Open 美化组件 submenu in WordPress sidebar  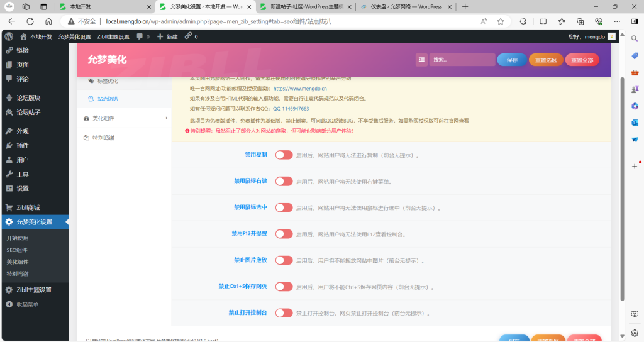pos(18,262)
